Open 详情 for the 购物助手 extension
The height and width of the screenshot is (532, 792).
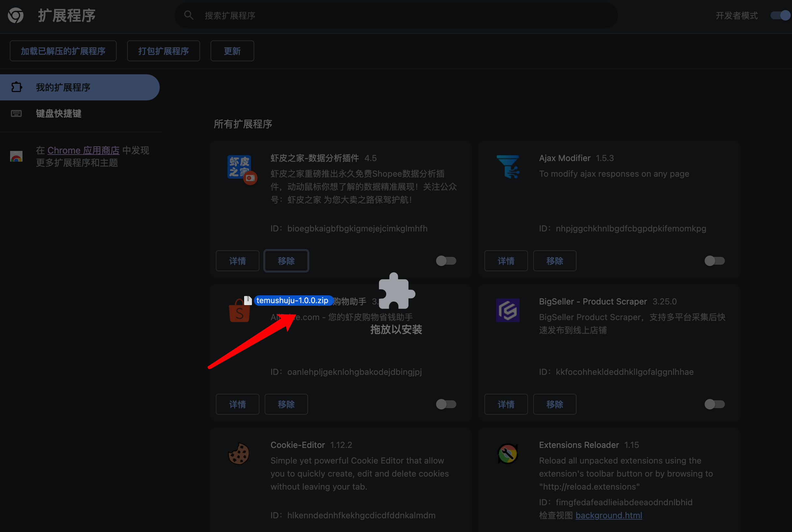[x=237, y=404]
